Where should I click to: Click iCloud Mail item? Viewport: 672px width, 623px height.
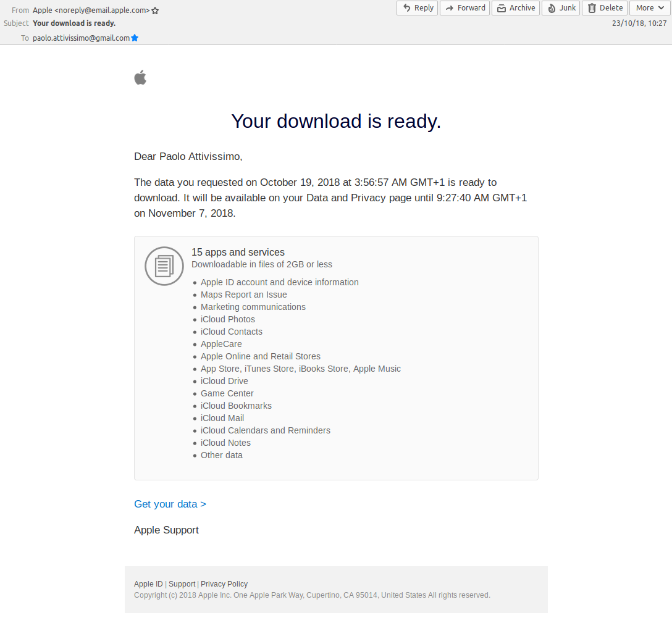coord(222,418)
